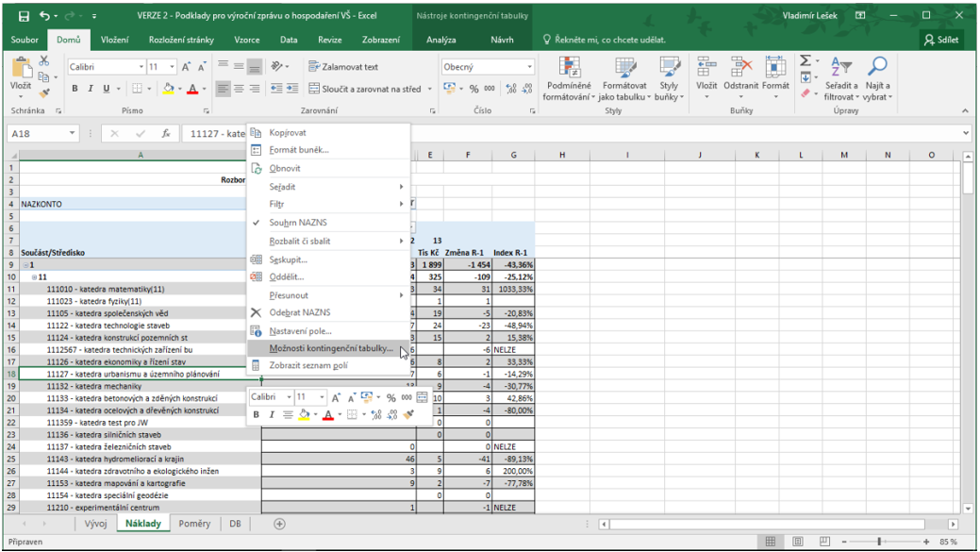Click the Řekněte mi search field

pyautogui.click(x=604, y=40)
